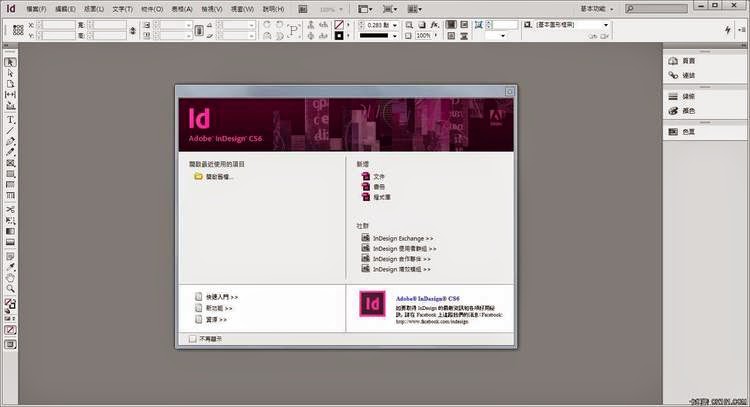The image size is (750, 407).
Task: Toggle the constrain width/height proportions link
Action: [132, 31]
